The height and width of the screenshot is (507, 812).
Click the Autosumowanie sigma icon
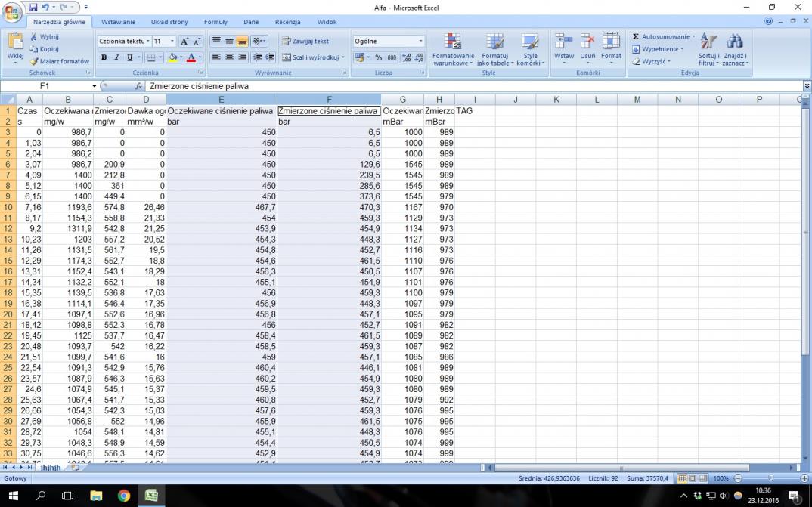tap(636, 36)
